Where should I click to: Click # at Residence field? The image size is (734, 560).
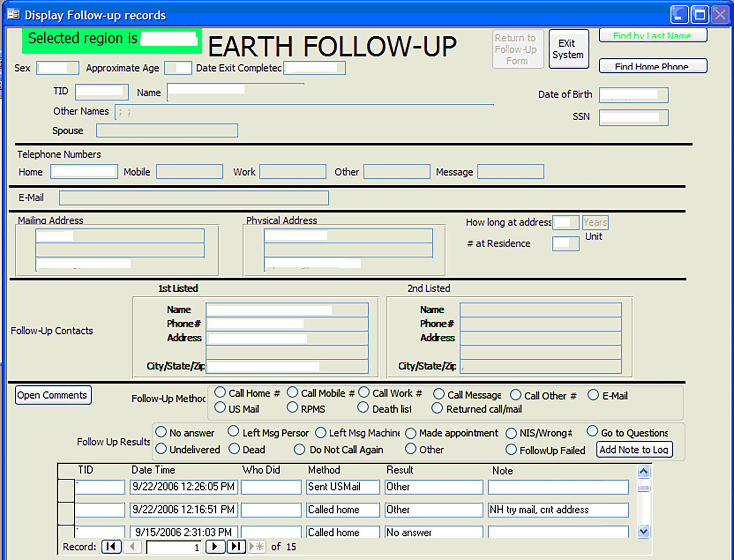tap(566, 244)
